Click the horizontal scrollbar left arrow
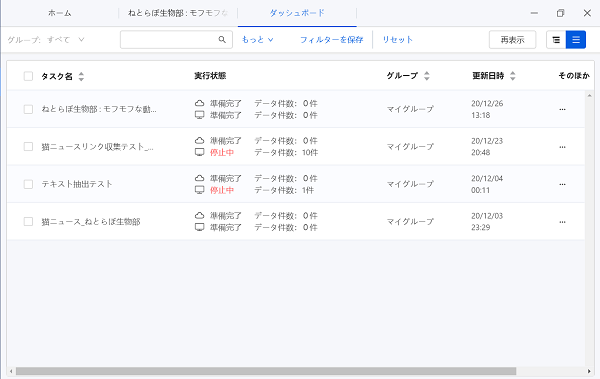 click(11, 371)
